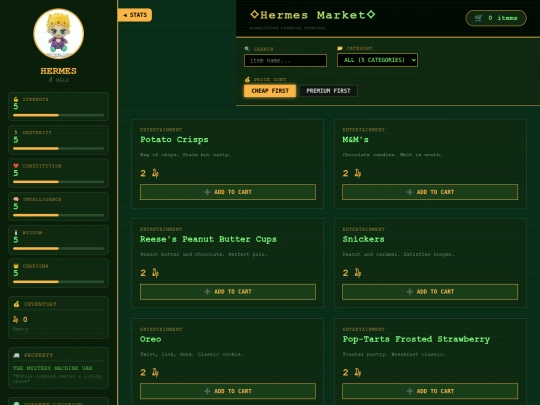Add Pop-Tarts Frosted Strawberry to cart
This screenshot has height=405, width=540.
(x=430, y=391)
